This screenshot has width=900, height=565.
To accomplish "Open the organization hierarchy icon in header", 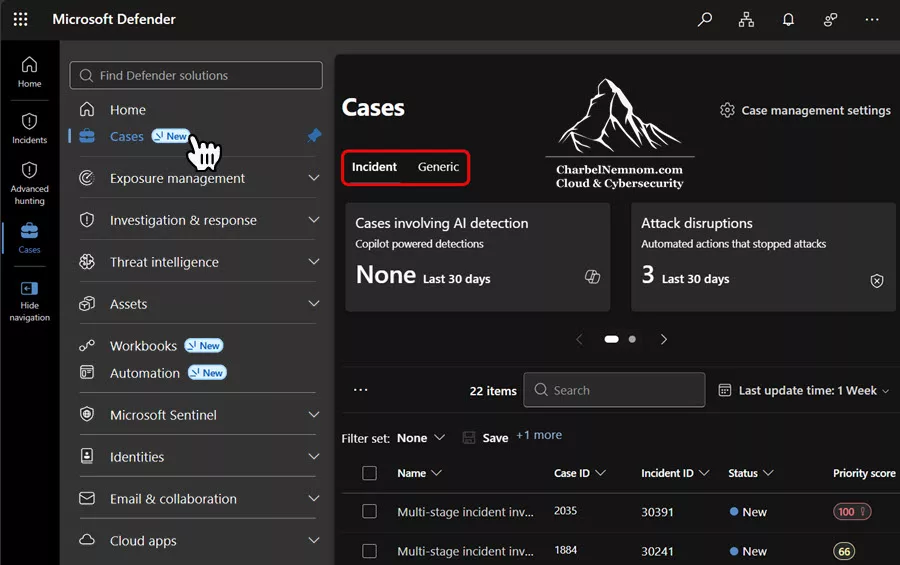I will pos(746,20).
